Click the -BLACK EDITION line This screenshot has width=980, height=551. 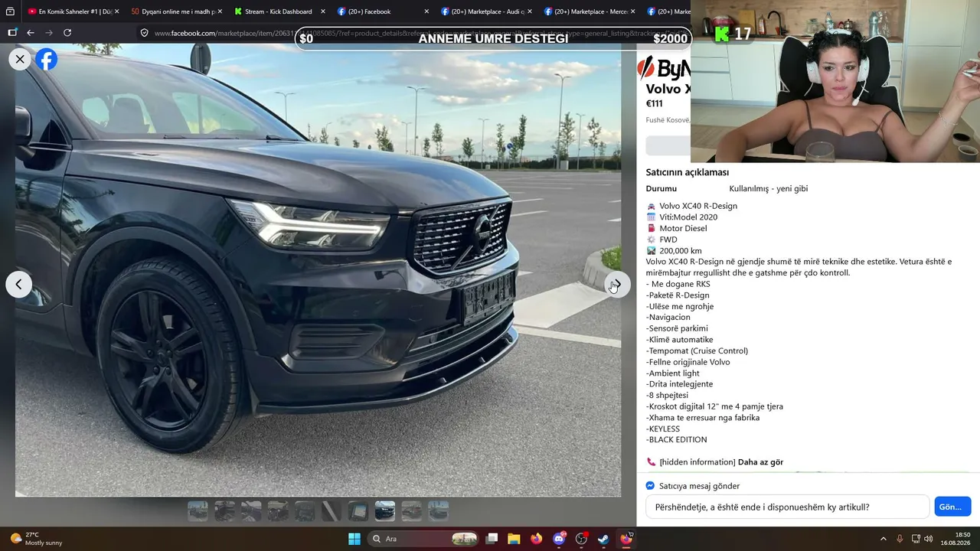pos(677,440)
